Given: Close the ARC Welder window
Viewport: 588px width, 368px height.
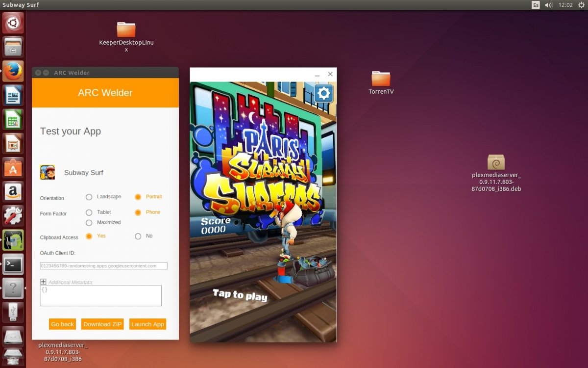Looking at the screenshot, I should point(38,73).
